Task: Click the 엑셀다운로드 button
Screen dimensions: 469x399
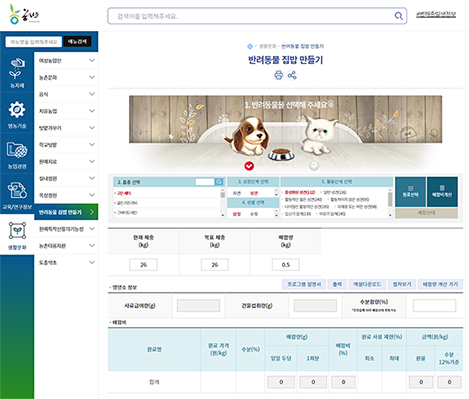Action: pyautogui.click(x=367, y=284)
